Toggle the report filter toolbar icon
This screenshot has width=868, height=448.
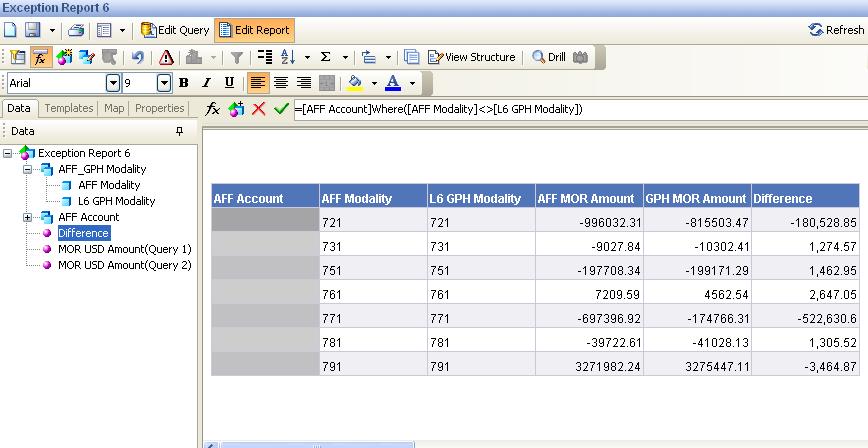(x=18, y=57)
